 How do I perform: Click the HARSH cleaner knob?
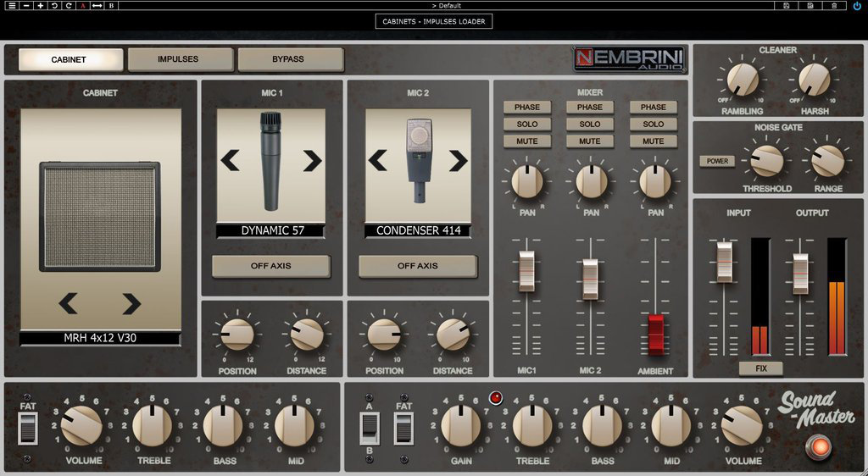coord(815,79)
